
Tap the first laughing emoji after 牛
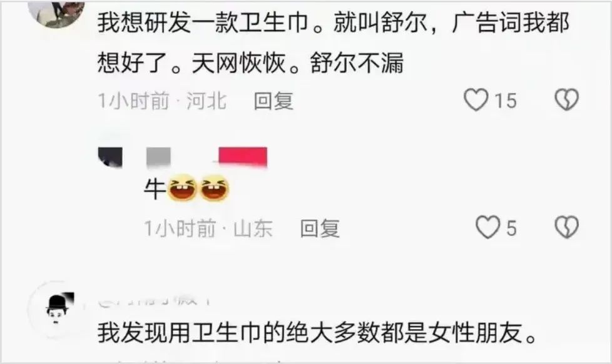coord(182,188)
